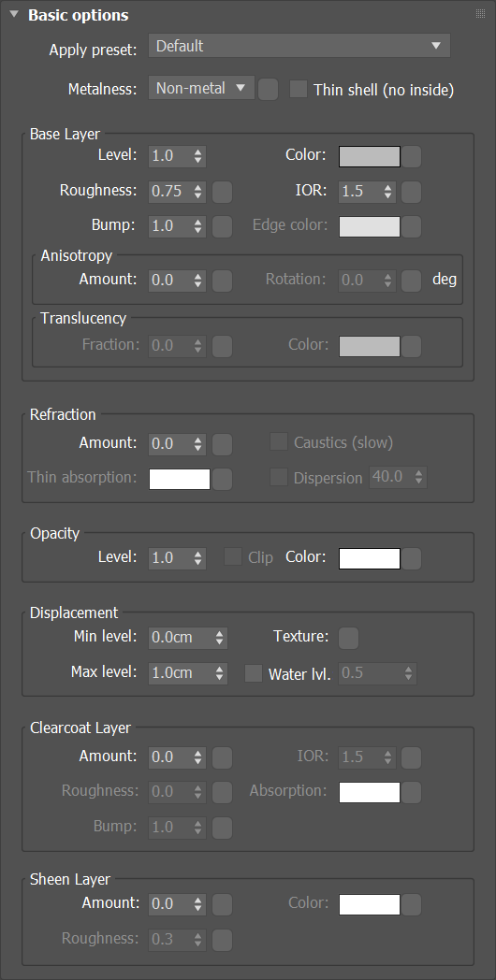Click the Max level spinner arrows

[x=219, y=673]
